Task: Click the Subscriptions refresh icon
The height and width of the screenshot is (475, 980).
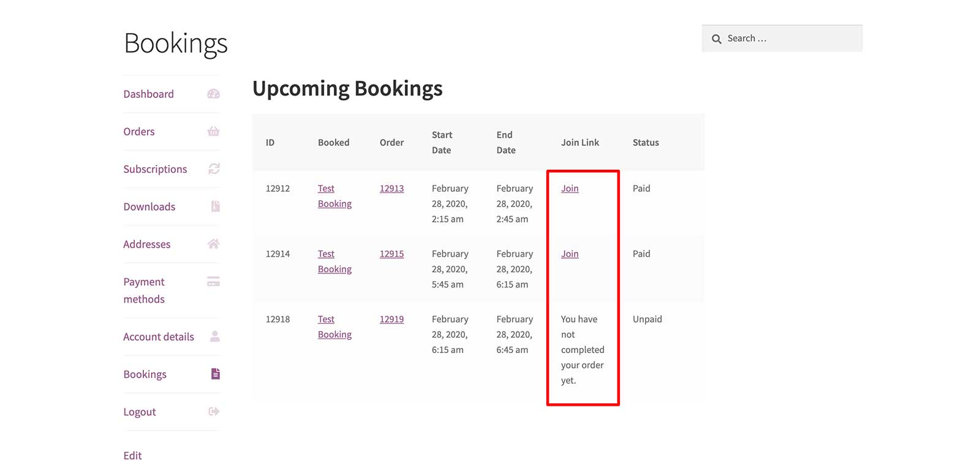Action: pyautogui.click(x=214, y=169)
